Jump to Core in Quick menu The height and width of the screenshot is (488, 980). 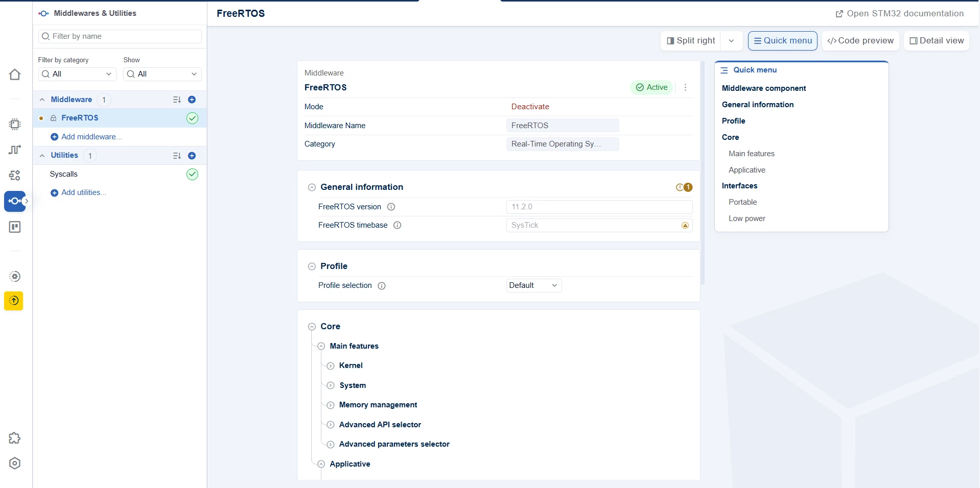pos(730,137)
